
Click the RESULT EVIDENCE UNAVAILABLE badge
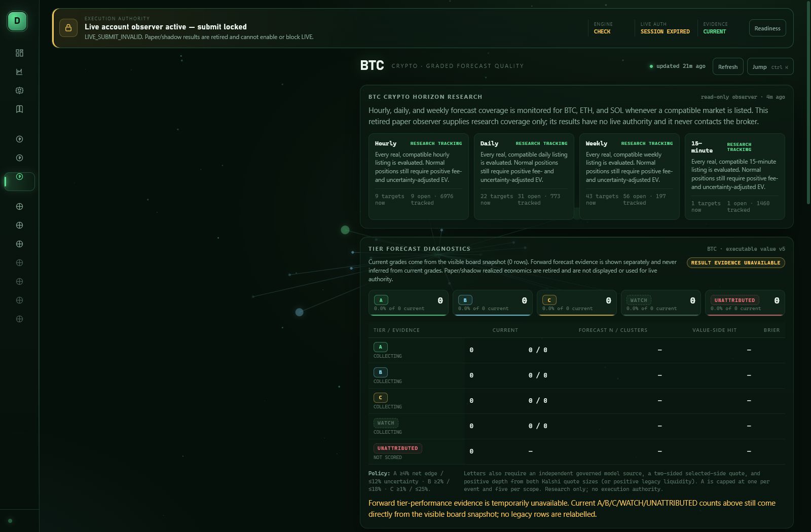click(735, 262)
